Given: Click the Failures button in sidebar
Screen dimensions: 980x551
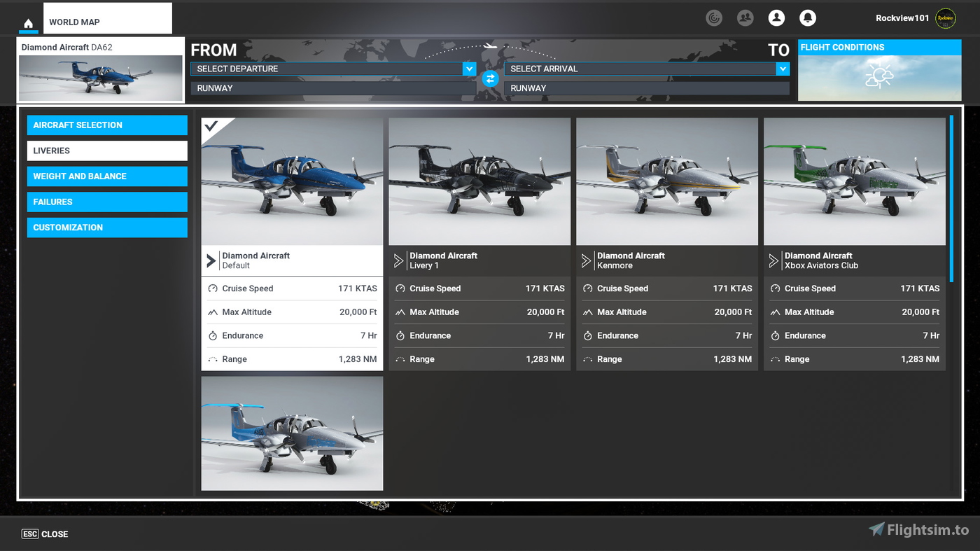Looking at the screenshot, I should pyautogui.click(x=106, y=202).
